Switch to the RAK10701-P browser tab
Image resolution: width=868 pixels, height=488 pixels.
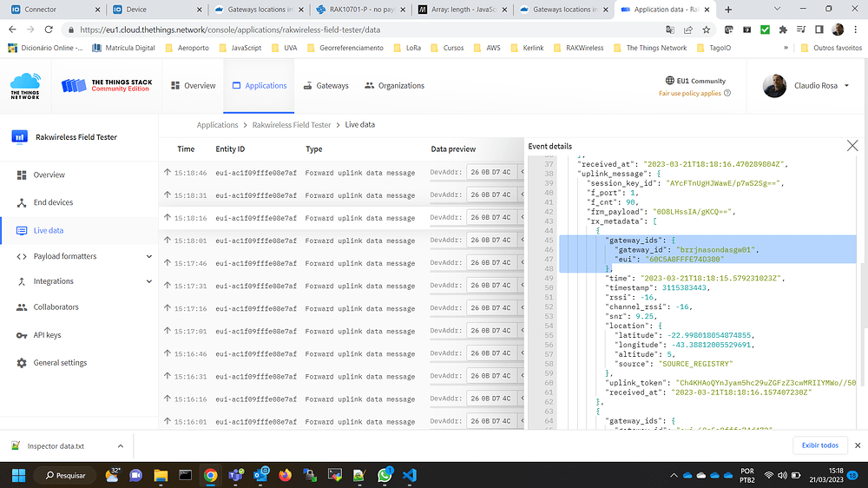(x=360, y=10)
